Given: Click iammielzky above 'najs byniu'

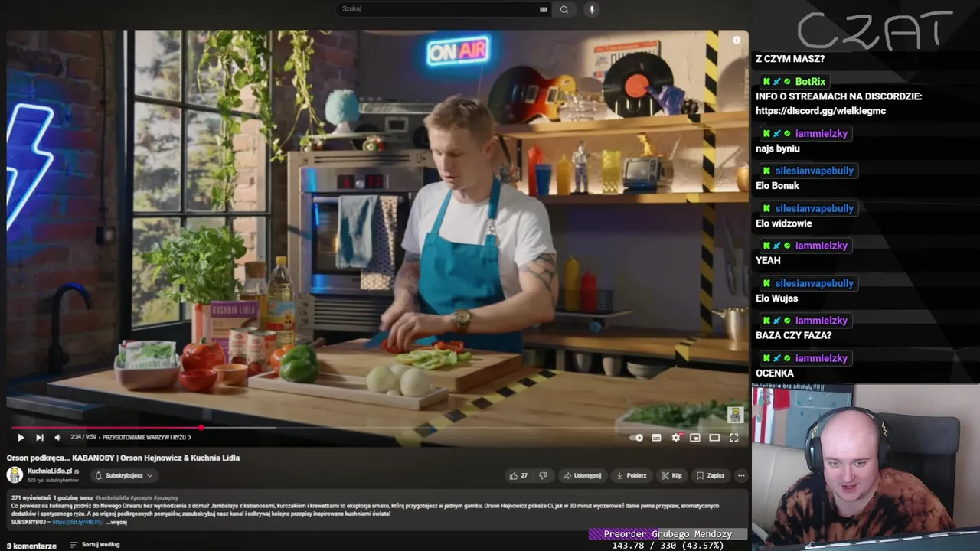Looking at the screenshot, I should [822, 133].
